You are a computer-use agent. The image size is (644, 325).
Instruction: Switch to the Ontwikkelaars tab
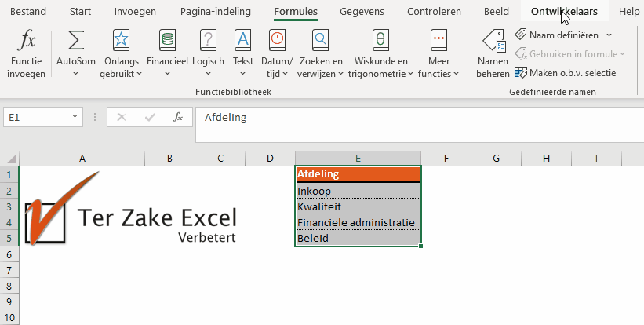click(563, 12)
